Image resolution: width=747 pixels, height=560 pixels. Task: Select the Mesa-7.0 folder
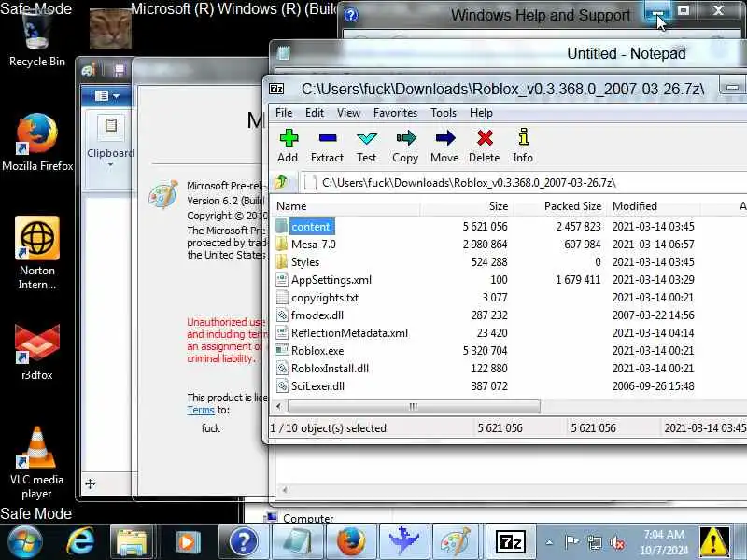[x=508, y=245]
